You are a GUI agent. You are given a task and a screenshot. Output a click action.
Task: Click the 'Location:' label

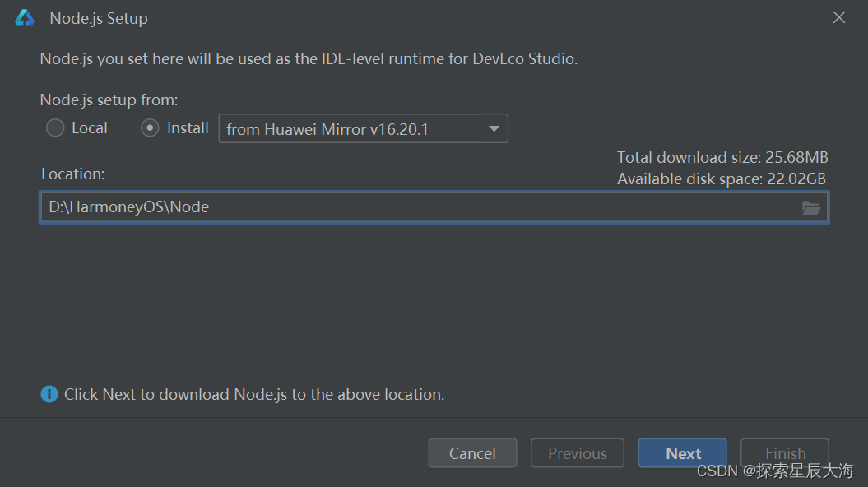pyautogui.click(x=73, y=174)
